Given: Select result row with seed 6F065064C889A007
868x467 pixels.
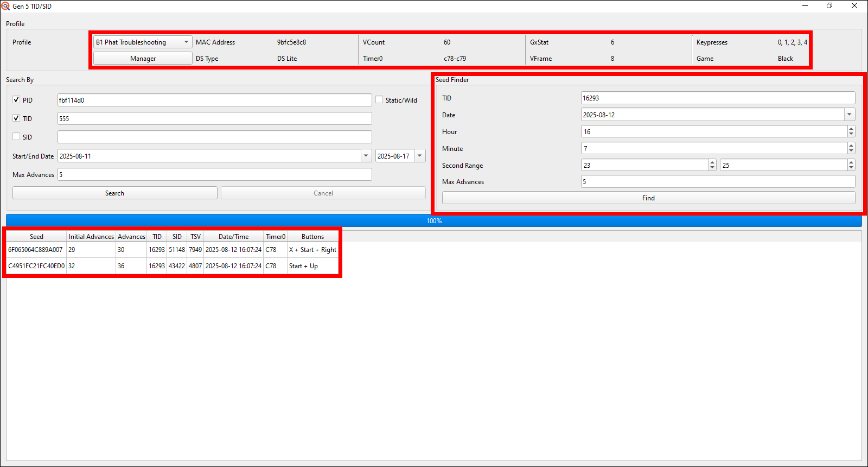Looking at the screenshot, I should pyautogui.click(x=35, y=250).
